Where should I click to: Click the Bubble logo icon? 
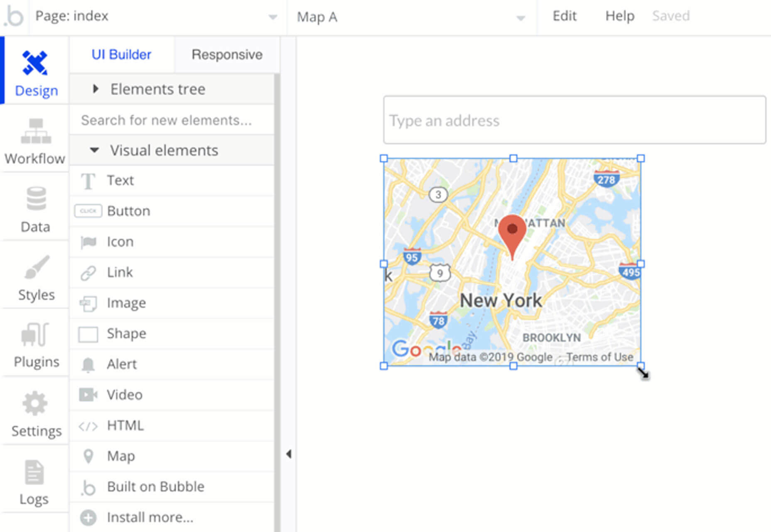tap(14, 17)
